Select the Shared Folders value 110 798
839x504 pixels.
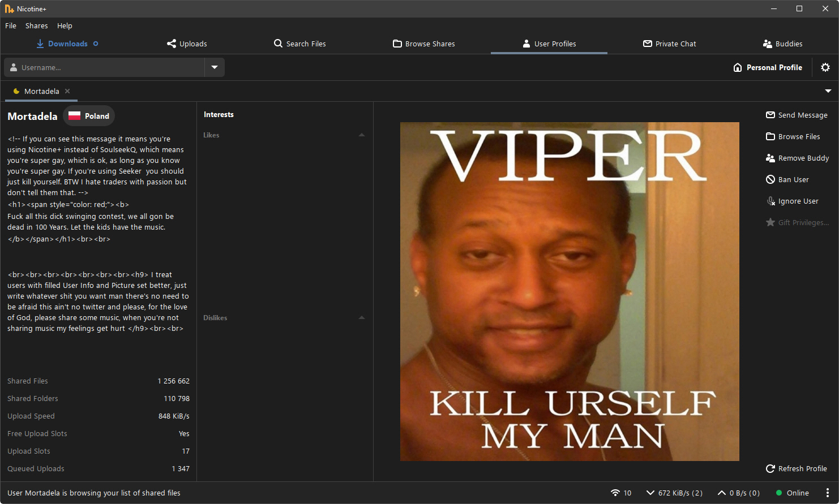click(x=177, y=398)
